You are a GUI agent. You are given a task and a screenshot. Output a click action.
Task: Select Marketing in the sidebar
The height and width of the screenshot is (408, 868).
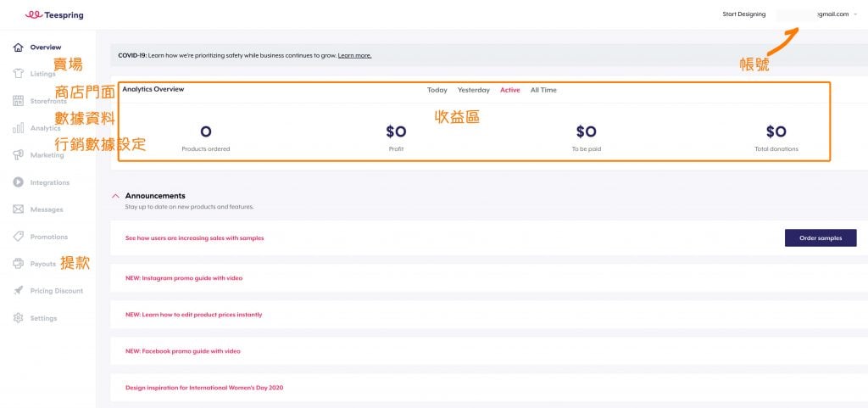pos(47,155)
